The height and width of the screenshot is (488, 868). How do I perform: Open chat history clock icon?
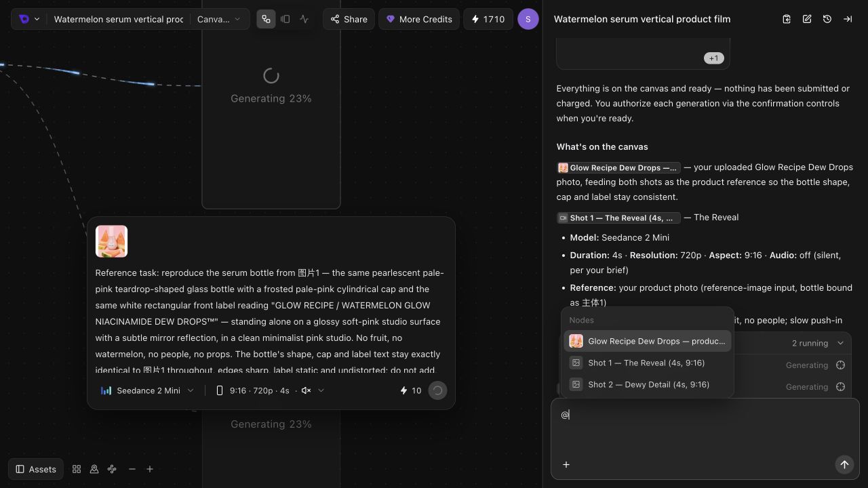point(827,19)
